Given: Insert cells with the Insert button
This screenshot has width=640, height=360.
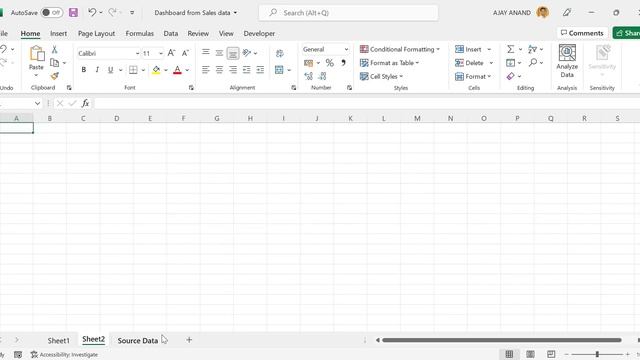Looking at the screenshot, I should click(x=469, y=49).
